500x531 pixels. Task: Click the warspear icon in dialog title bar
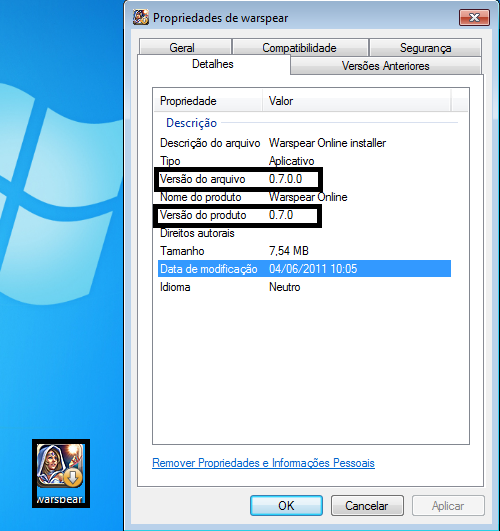141,18
